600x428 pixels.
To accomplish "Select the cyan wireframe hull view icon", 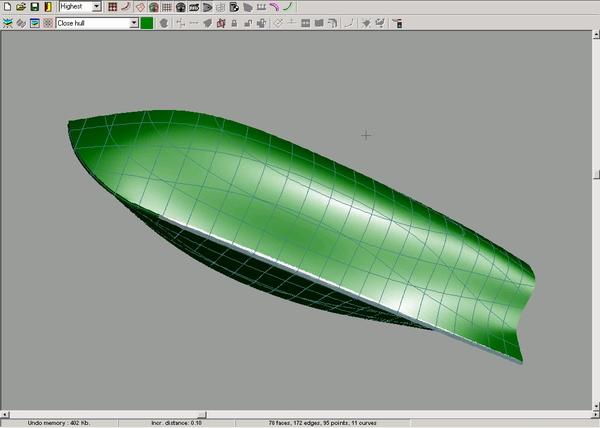I will 7,23.
